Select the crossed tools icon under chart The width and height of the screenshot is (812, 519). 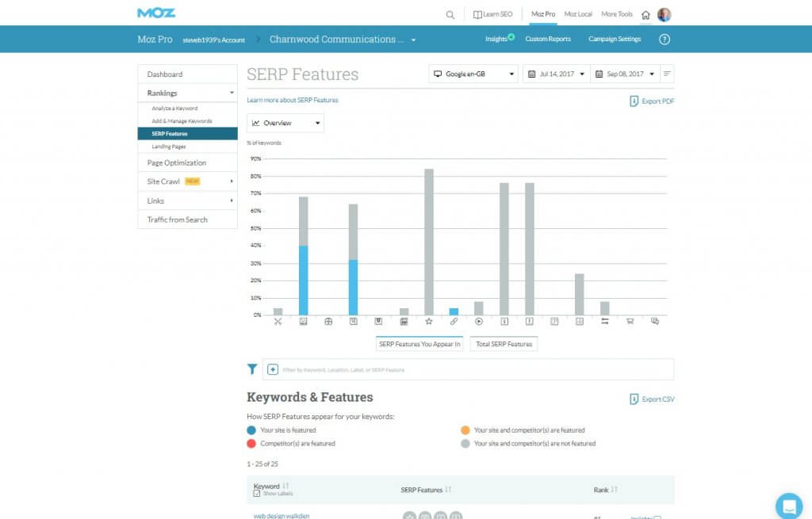[278, 322]
